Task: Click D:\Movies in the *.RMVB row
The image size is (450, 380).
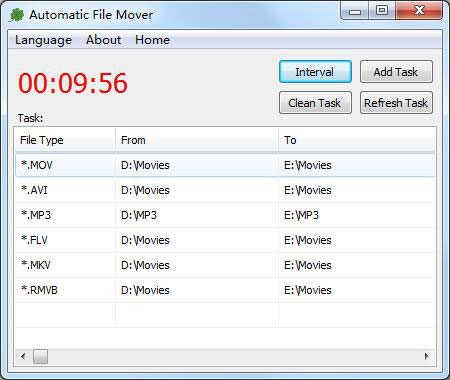Action: pos(145,290)
